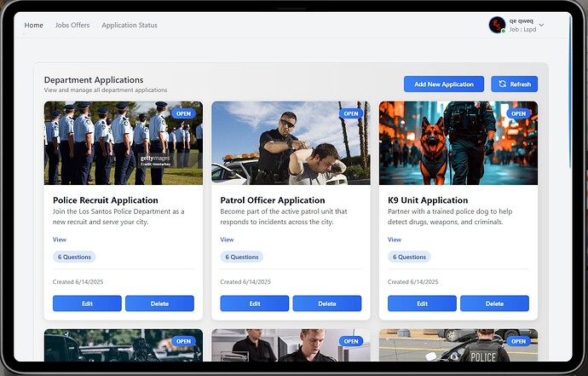Edit the K9 Unit Application
588x376 pixels.
(x=422, y=304)
